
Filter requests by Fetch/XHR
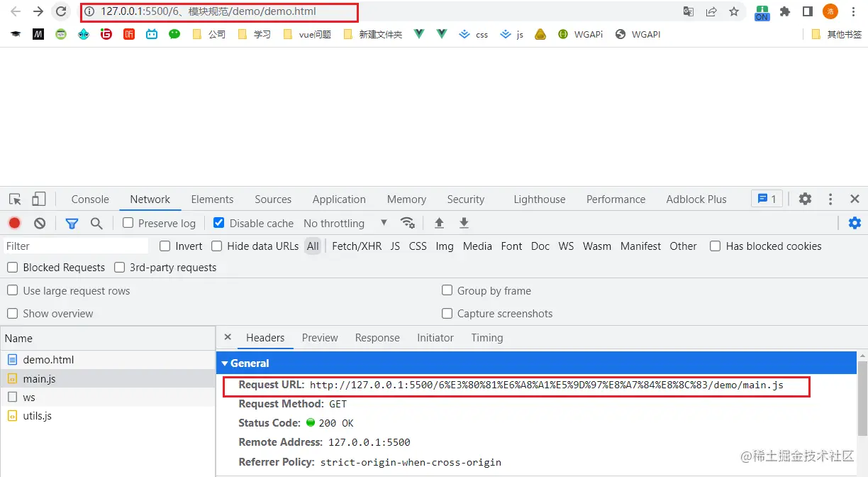click(357, 246)
